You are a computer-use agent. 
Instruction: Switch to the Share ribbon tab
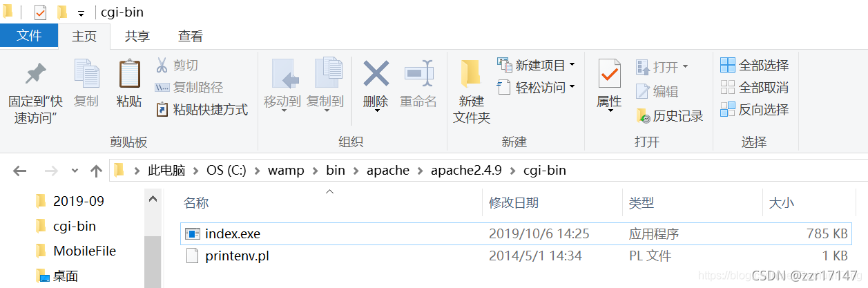(x=137, y=36)
